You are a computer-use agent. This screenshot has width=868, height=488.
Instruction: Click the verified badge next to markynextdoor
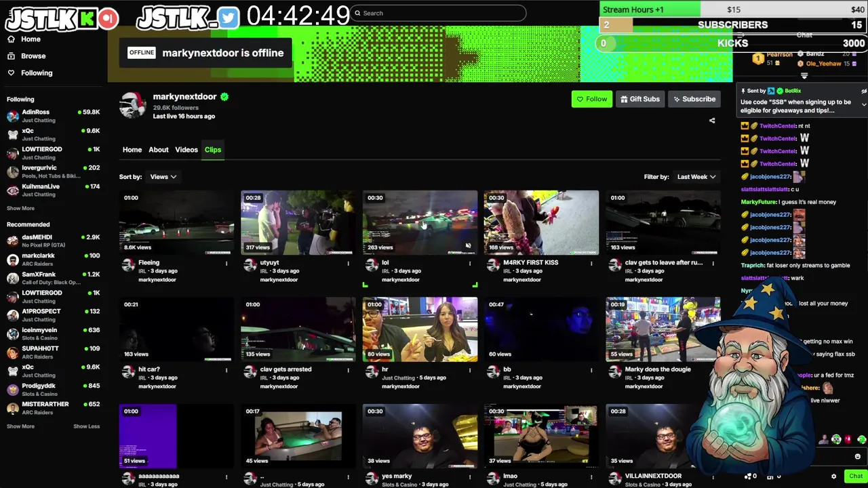tap(224, 97)
